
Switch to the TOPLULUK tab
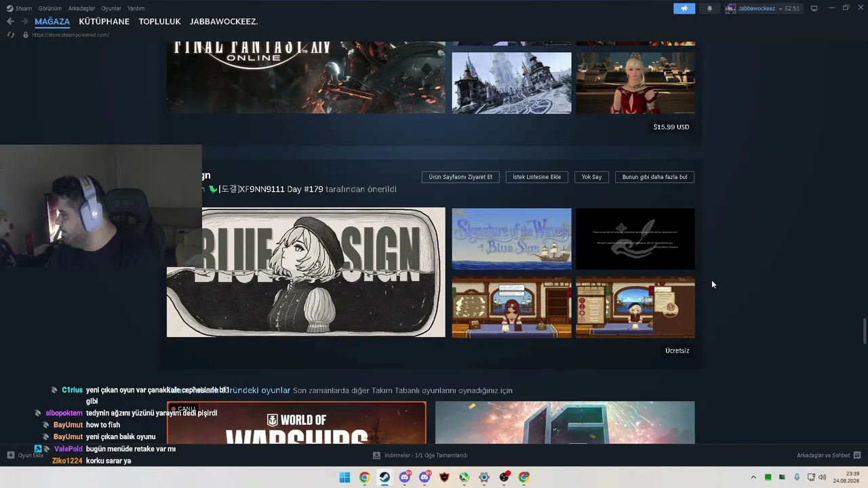160,22
